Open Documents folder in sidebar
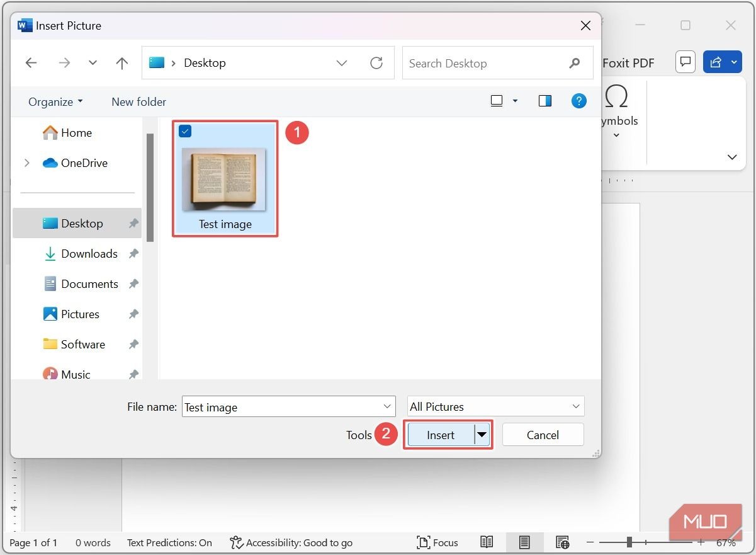 81,283
